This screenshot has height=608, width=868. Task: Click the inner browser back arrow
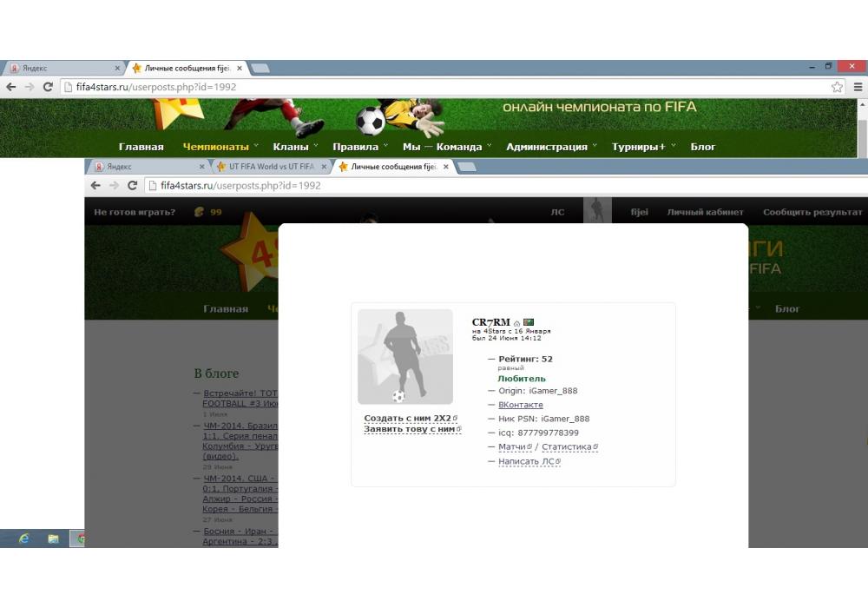pyautogui.click(x=95, y=186)
